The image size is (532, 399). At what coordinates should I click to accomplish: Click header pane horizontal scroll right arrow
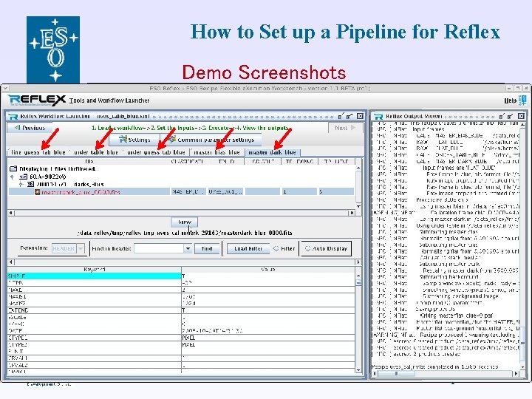coord(358,262)
